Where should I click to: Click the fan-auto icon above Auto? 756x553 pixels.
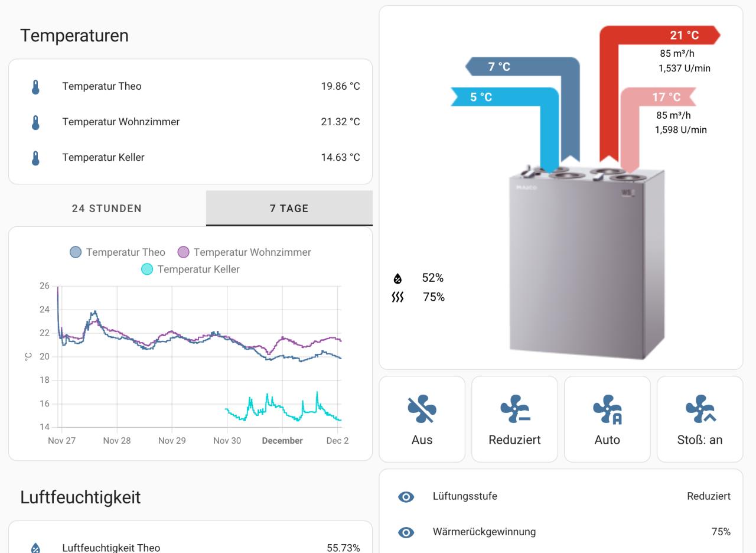coord(607,409)
